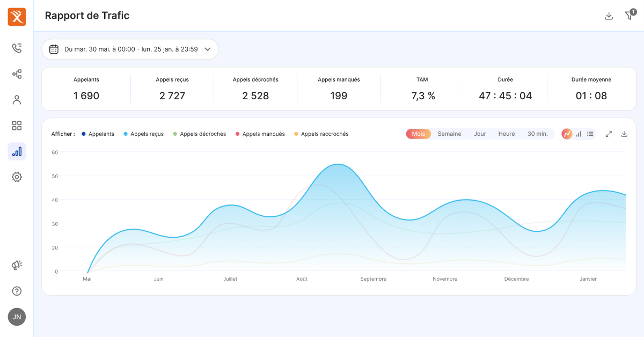Open the apps grid dashboard icon
Screen dimensions: 644x337
point(17,126)
